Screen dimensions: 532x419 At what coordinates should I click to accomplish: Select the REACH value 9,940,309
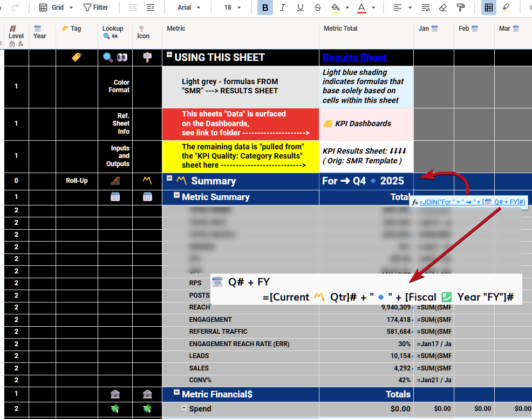click(395, 307)
